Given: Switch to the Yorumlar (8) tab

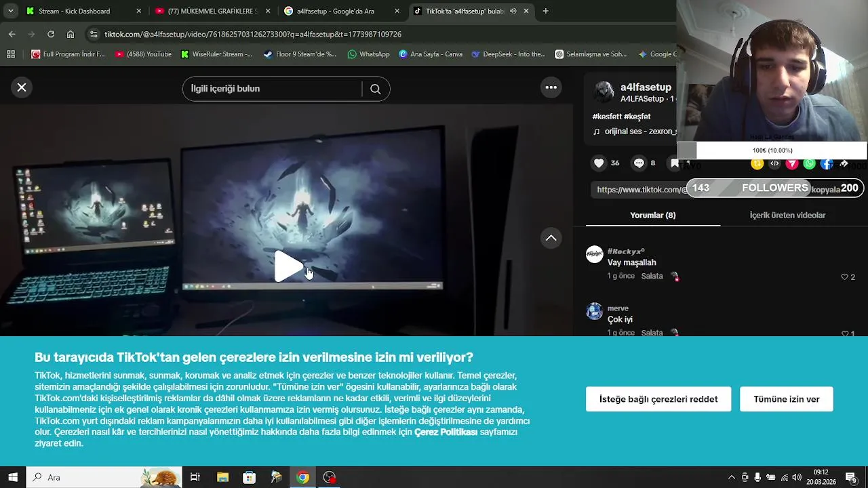Looking at the screenshot, I should (x=652, y=215).
